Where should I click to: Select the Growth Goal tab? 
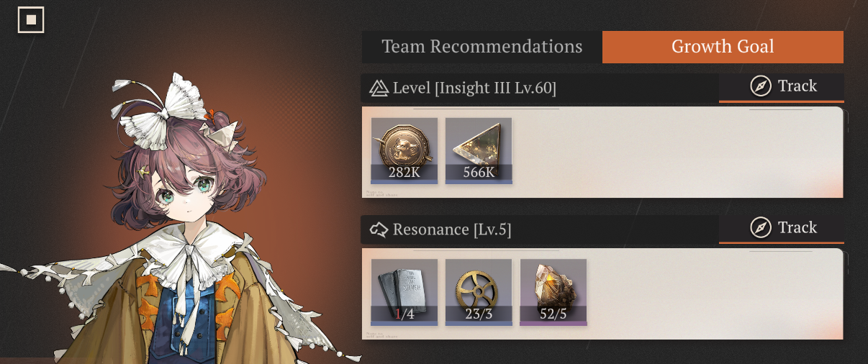tap(723, 47)
